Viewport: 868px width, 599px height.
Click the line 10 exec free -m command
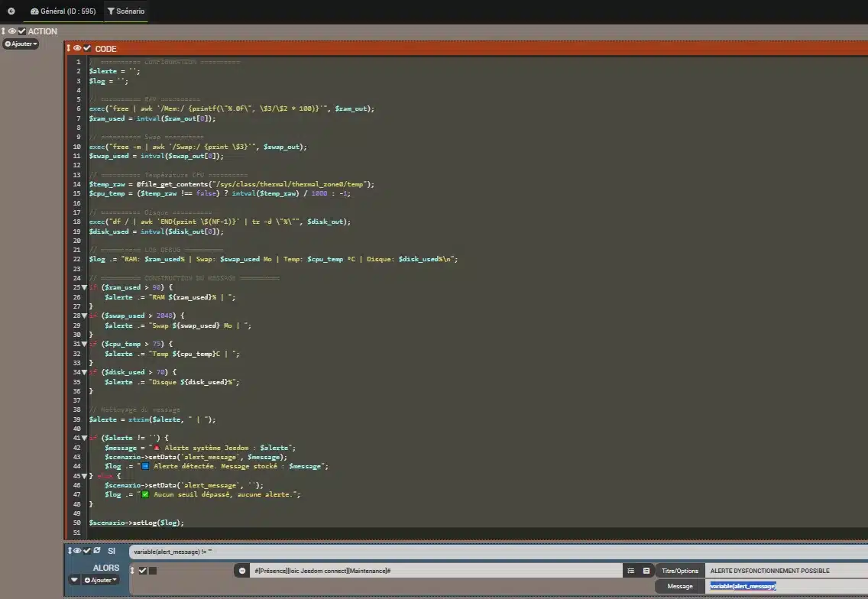pos(198,147)
